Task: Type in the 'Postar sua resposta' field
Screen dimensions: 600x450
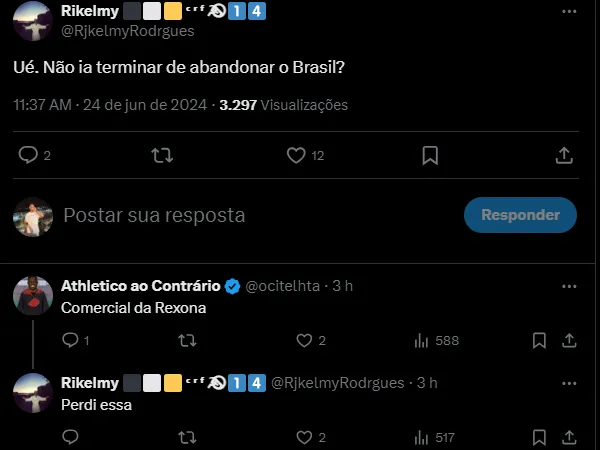Action: pyautogui.click(x=250, y=215)
